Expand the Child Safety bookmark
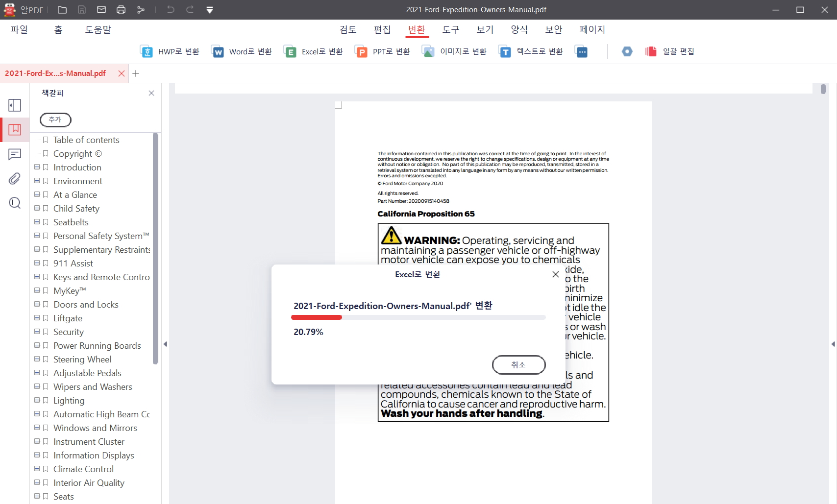Screen dimensions: 837x504 pos(37,209)
